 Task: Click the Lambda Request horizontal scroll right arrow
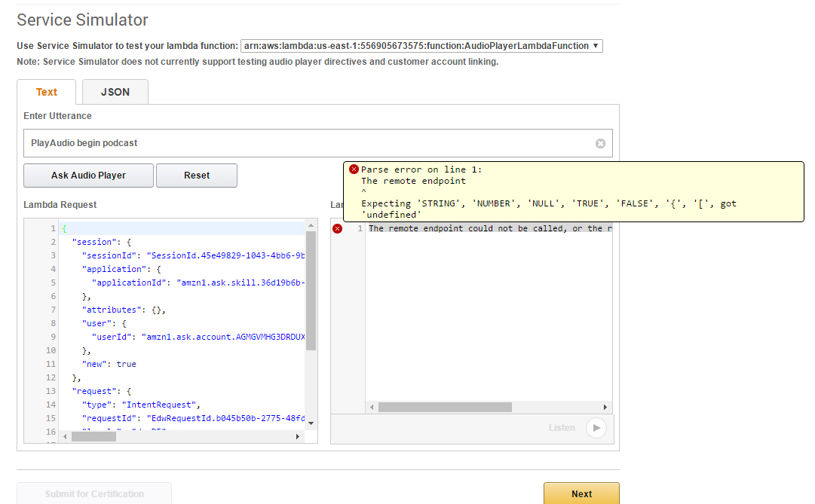coord(297,436)
